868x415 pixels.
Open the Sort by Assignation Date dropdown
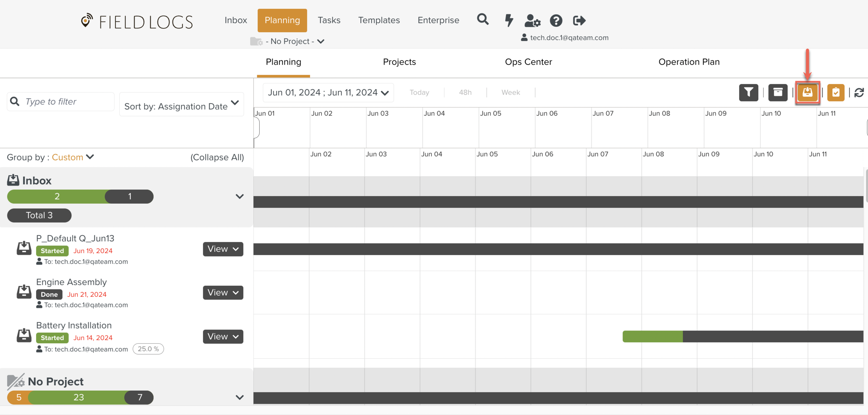pos(181,105)
